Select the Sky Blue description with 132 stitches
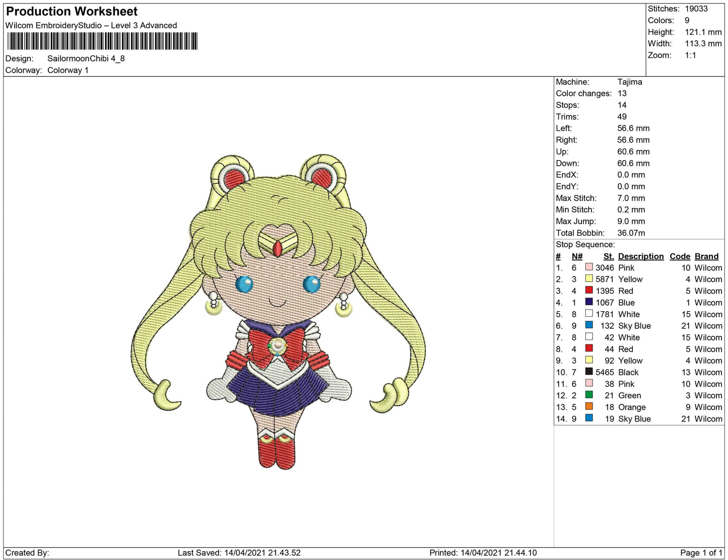This screenshot has width=728, height=560. coord(634,326)
